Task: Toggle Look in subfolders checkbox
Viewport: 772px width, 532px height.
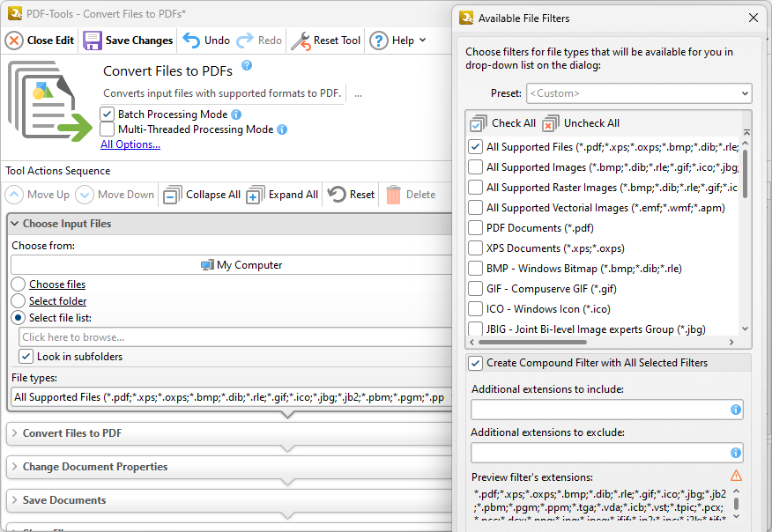Action: pyautogui.click(x=26, y=357)
